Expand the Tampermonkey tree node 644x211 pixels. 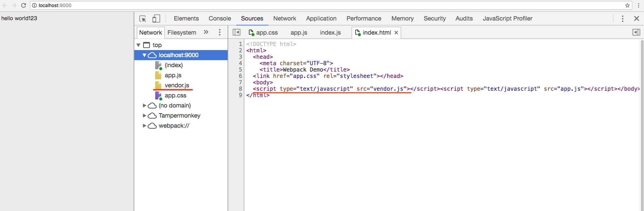(144, 116)
